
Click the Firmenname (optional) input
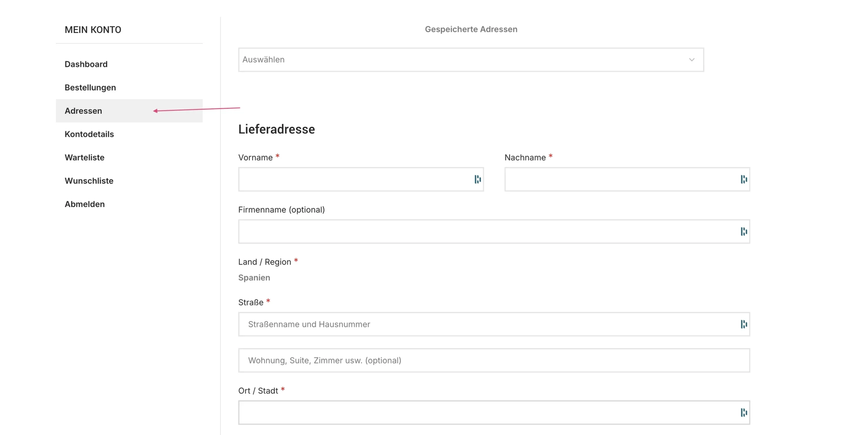point(488,231)
